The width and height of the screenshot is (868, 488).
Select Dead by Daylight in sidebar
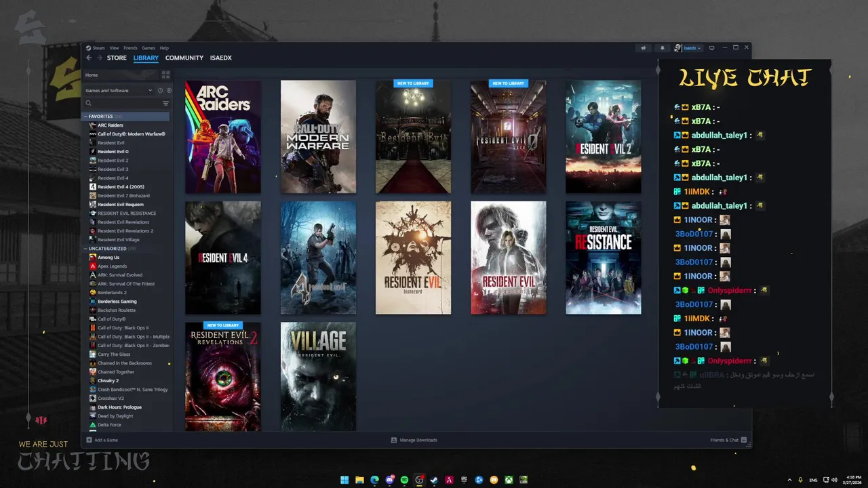(x=115, y=416)
